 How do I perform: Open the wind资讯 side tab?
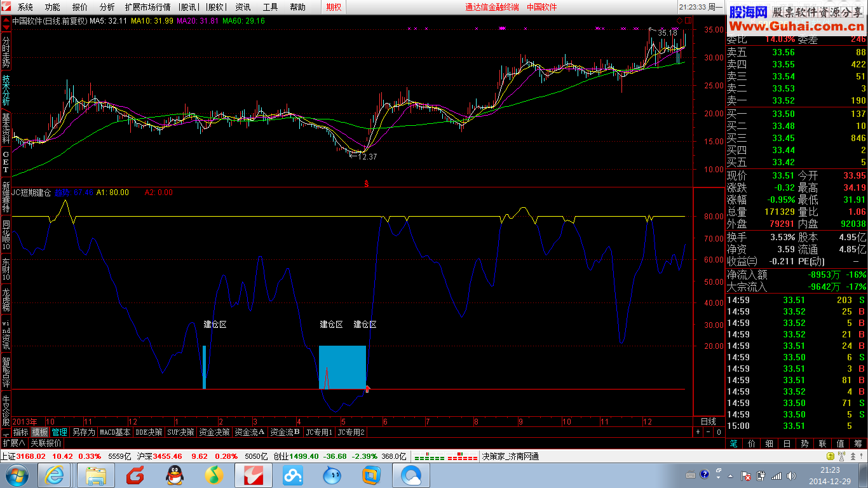coord(6,334)
